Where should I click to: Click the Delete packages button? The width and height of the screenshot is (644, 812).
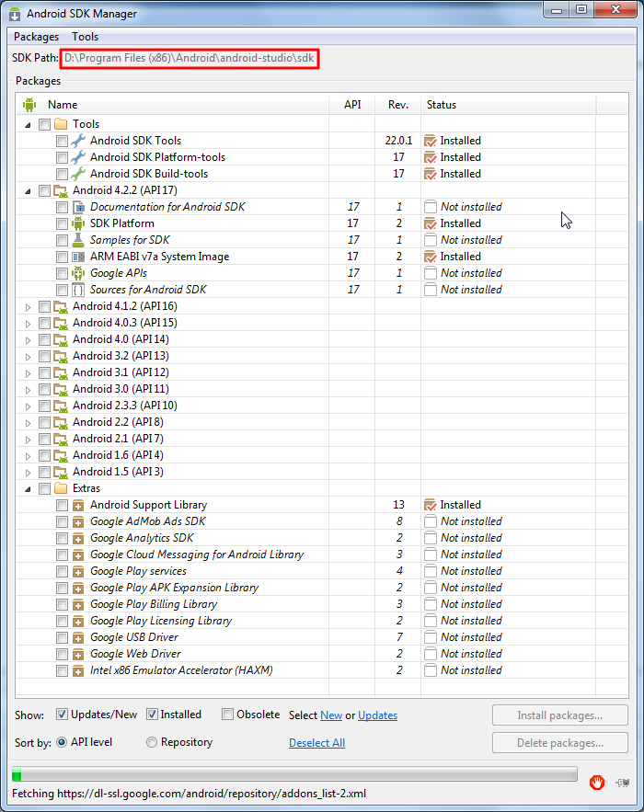pos(560,743)
